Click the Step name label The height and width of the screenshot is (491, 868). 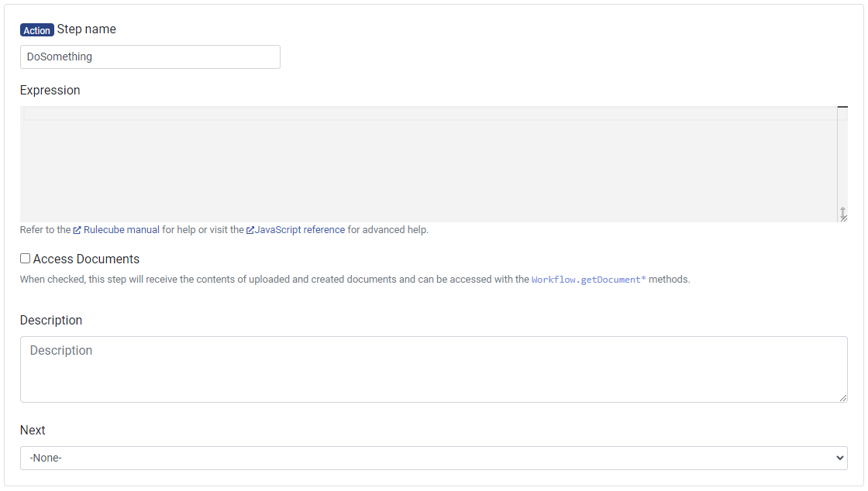pyautogui.click(x=87, y=29)
